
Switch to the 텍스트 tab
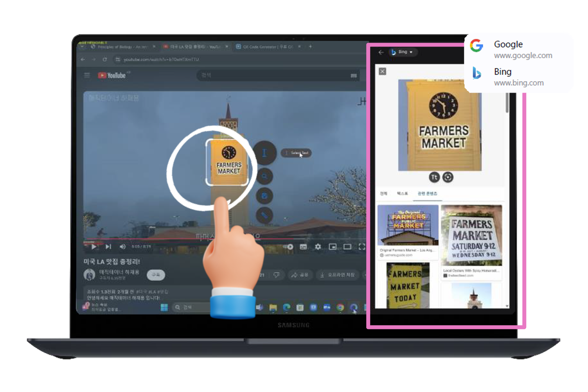[402, 193]
